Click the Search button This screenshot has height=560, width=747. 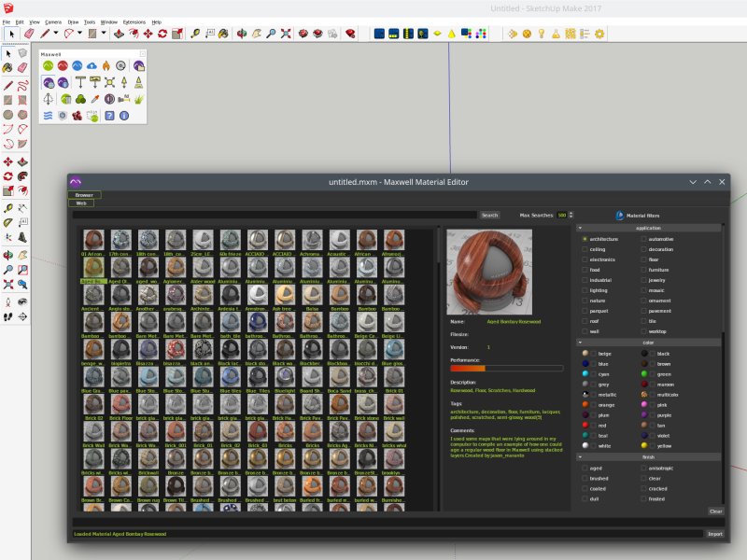coord(489,215)
